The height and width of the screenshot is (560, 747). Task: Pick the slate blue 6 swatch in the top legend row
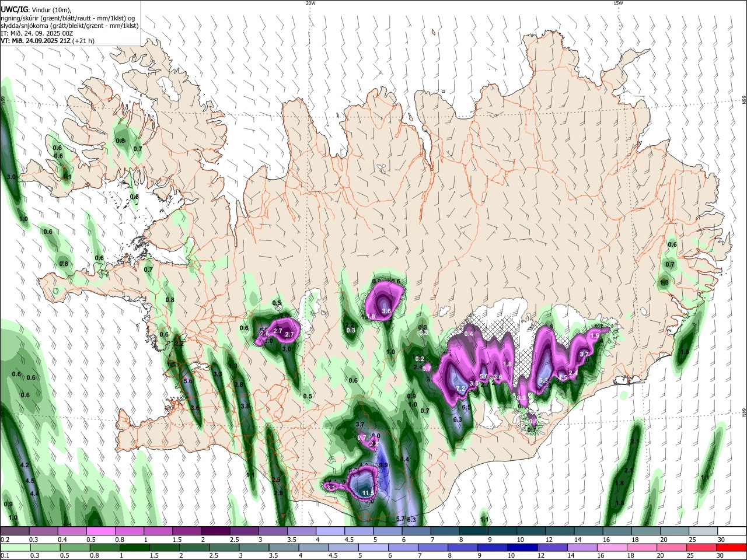[417, 531]
